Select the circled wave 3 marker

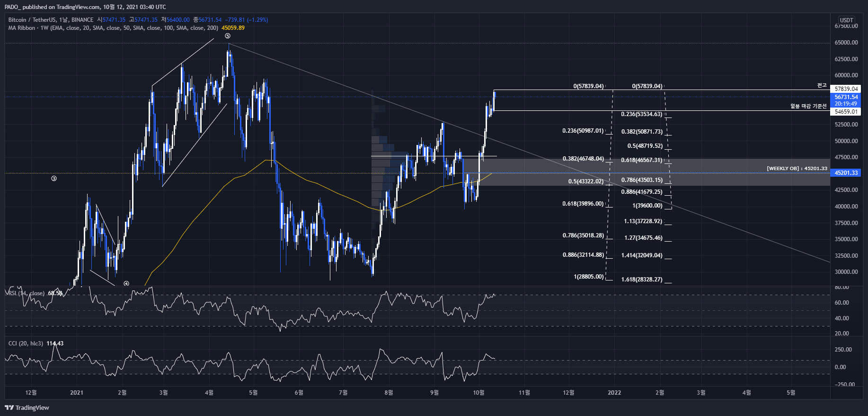click(54, 179)
